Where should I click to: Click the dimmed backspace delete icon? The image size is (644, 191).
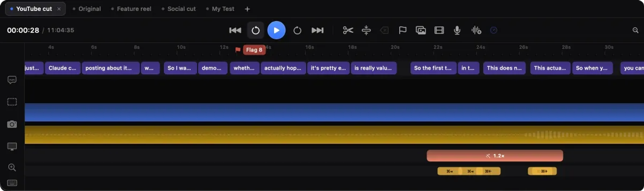click(x=384, y=30)
